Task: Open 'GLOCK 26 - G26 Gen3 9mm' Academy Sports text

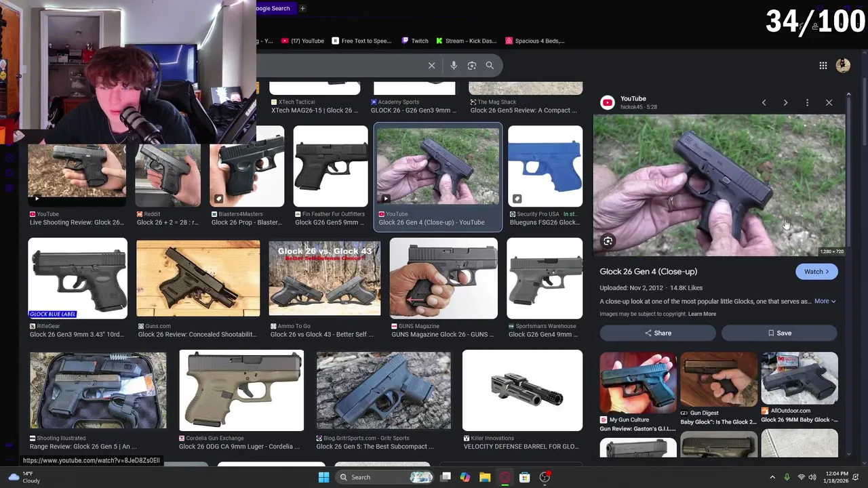Action: [x=414, y=110]
